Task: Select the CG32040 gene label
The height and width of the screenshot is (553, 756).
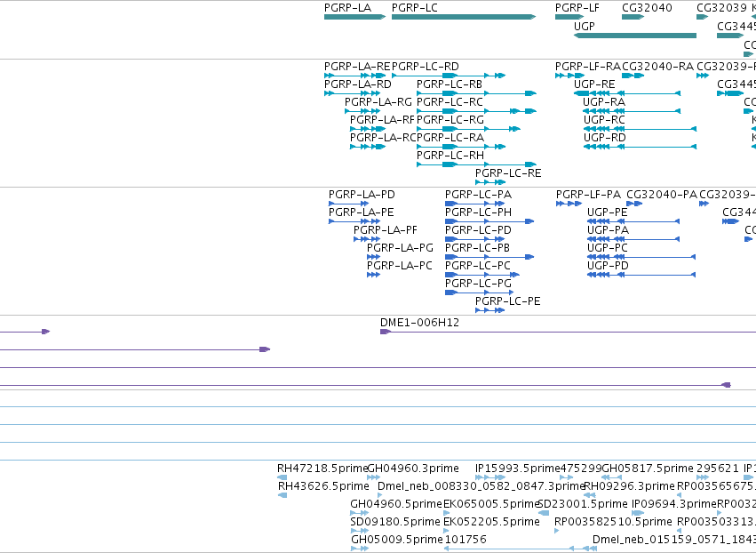Action: click(647, 8)
